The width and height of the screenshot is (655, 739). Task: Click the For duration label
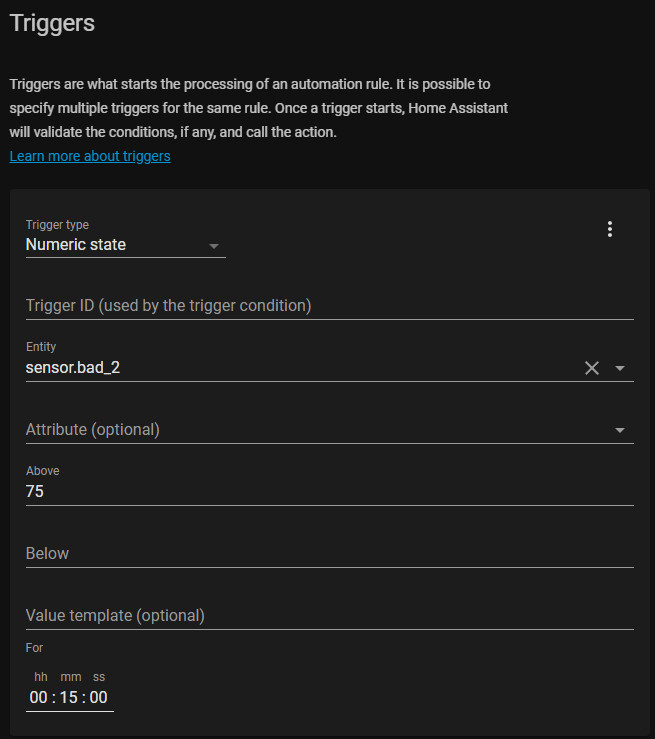click(35, 648)
